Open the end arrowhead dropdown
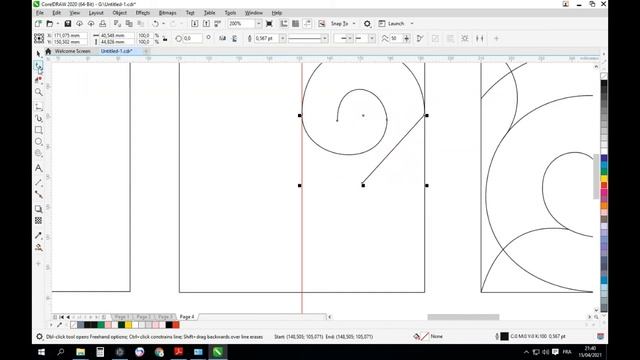640x360 pixels. point(372,38)
